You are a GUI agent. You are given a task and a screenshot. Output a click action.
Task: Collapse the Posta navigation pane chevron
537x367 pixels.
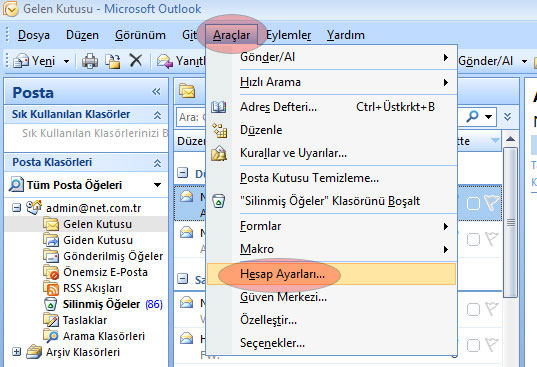click(x=157, y=91)
